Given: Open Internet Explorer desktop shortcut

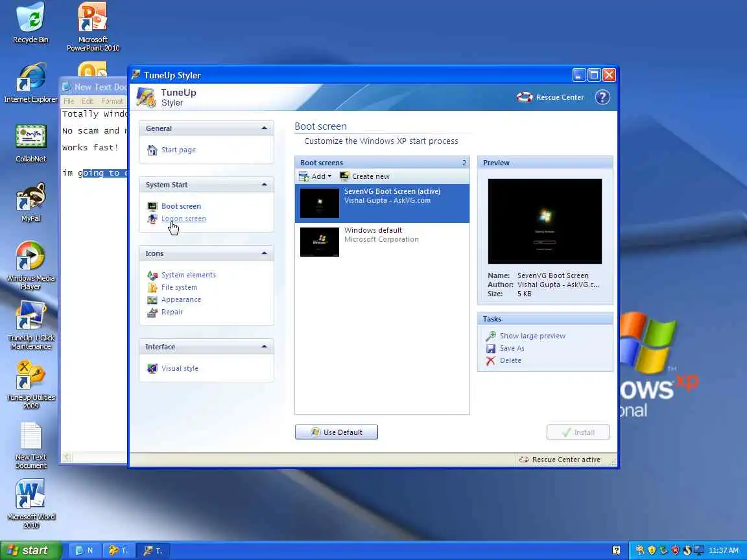Looking at the screenshot, I should tap(30, 83).
